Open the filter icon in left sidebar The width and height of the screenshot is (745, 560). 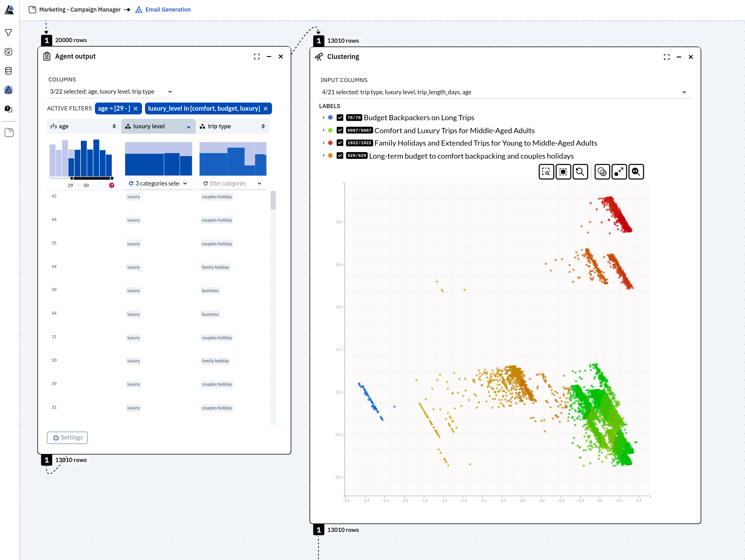[8, 33]
